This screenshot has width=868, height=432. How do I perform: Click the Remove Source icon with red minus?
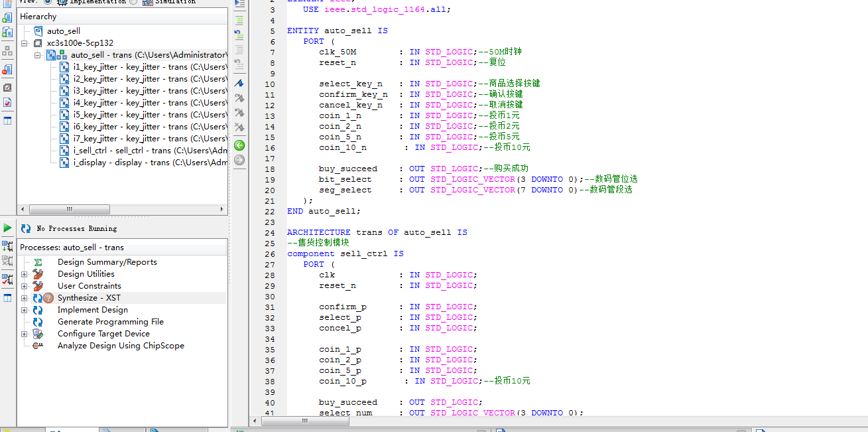click(x=7, y=69)
